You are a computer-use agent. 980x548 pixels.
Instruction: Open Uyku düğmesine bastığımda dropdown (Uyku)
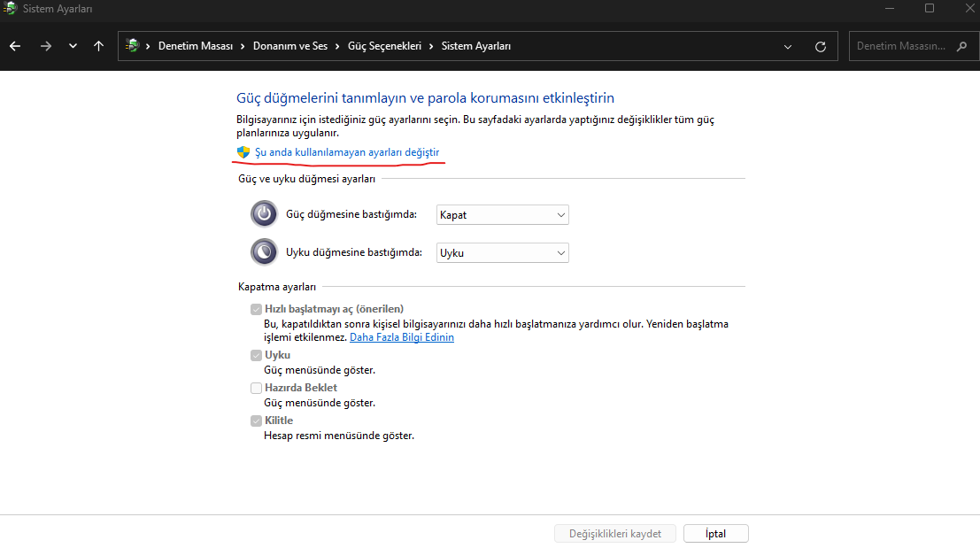[x=503, y=253]
